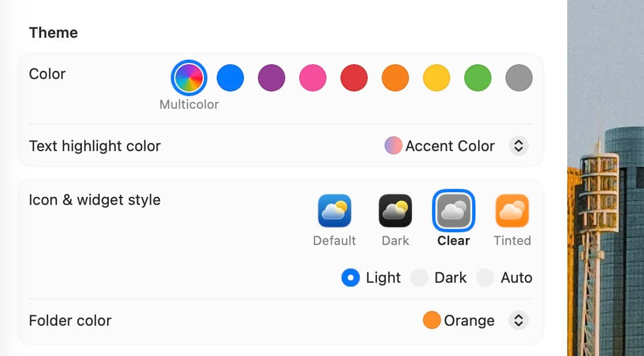Viewport: 644px width, 356px height.
Task: Expand the Folder color dropdown
Action: [x=518, y=321]
